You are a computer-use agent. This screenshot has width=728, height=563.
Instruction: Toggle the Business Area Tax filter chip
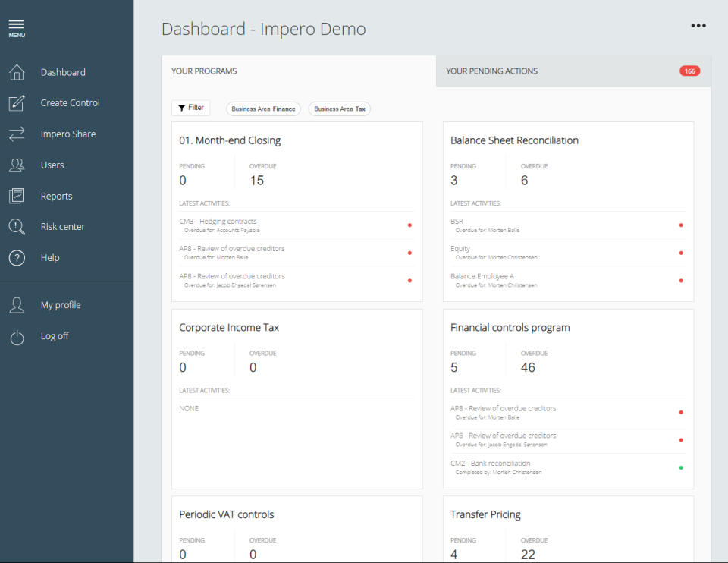[x=340, y=109]
